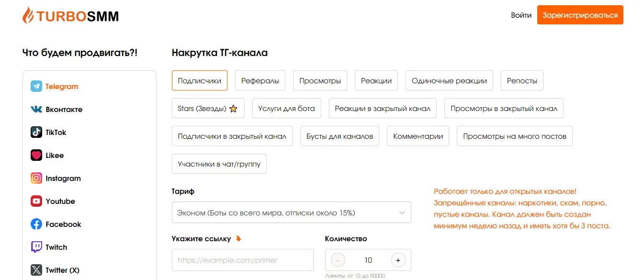This screenshot has height=280, width=644.
Task: Click the Telegram icon in sidebar
Action: point(36,87)
